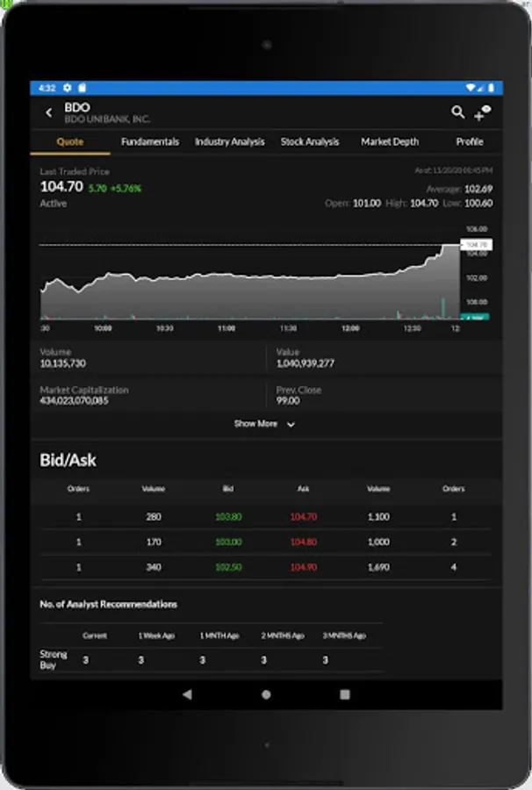
Task: Click the 11:00 chart time label
Action: click(226, 328)
